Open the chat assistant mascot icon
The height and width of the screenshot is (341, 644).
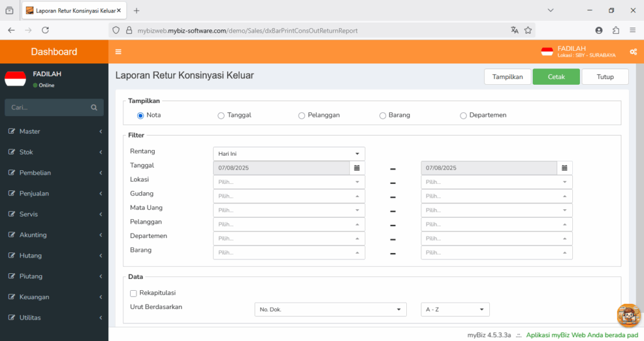[x=628, y=315]
